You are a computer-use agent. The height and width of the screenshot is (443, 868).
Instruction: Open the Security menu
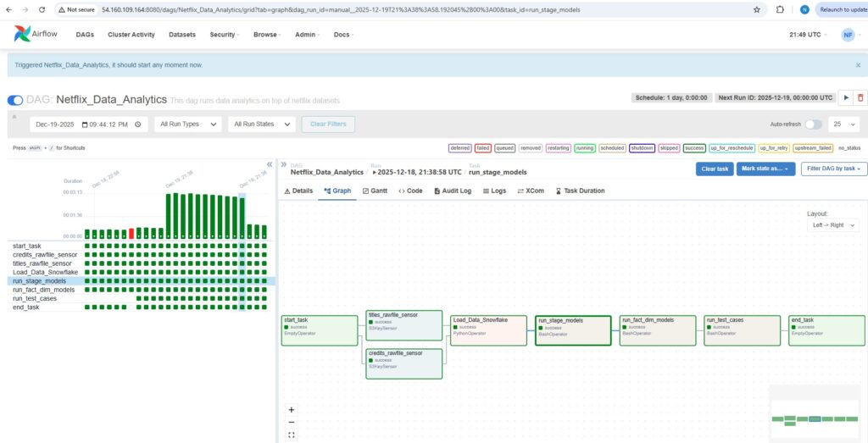point(224,34)
